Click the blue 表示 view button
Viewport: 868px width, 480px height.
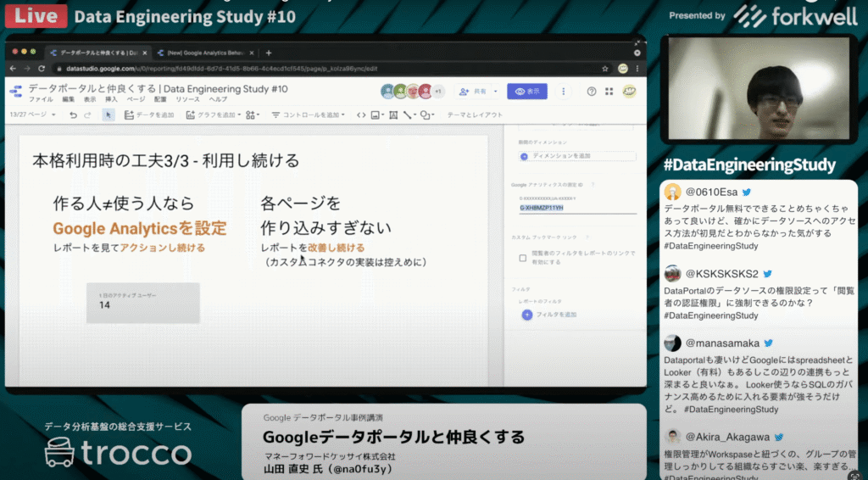coord(526,91)
